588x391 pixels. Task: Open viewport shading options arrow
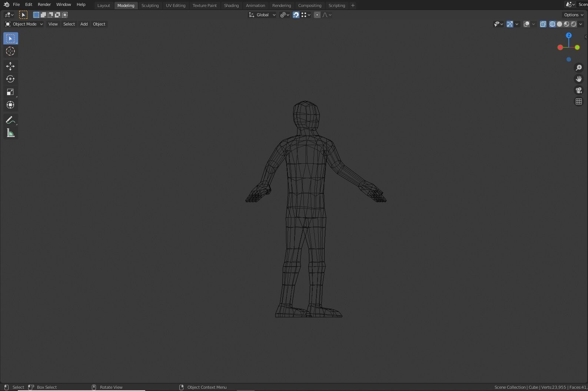click(x=581, y=24)
